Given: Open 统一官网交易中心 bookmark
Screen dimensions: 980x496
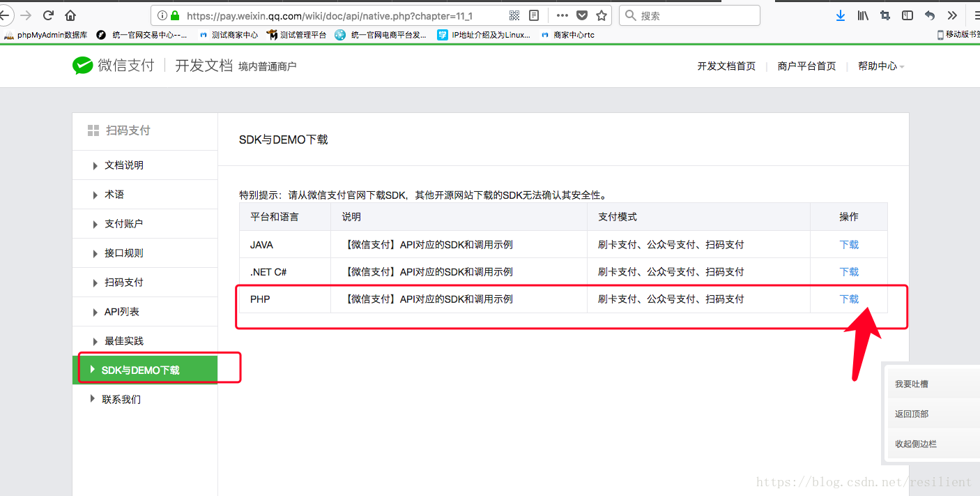Looking at the screenshot, I should [142, 35].
